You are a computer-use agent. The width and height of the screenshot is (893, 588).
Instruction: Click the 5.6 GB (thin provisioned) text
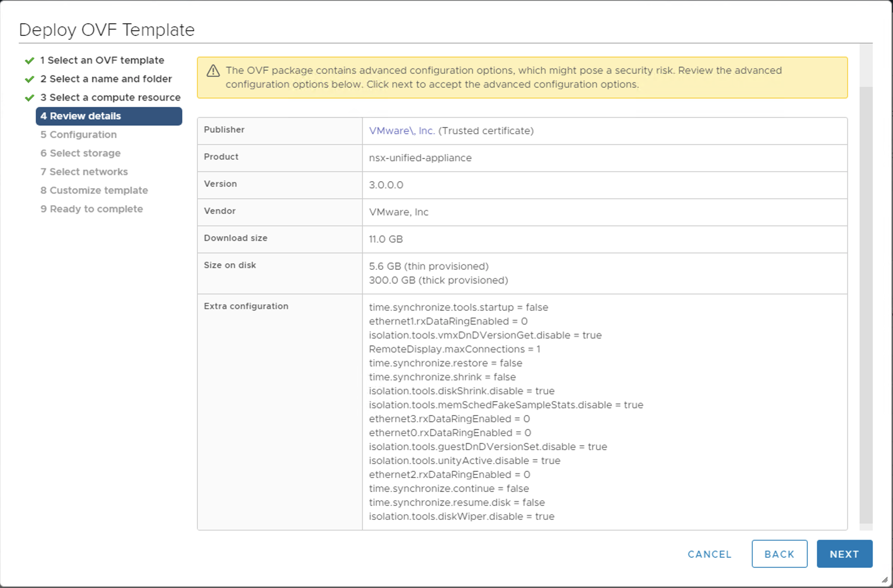429,266
